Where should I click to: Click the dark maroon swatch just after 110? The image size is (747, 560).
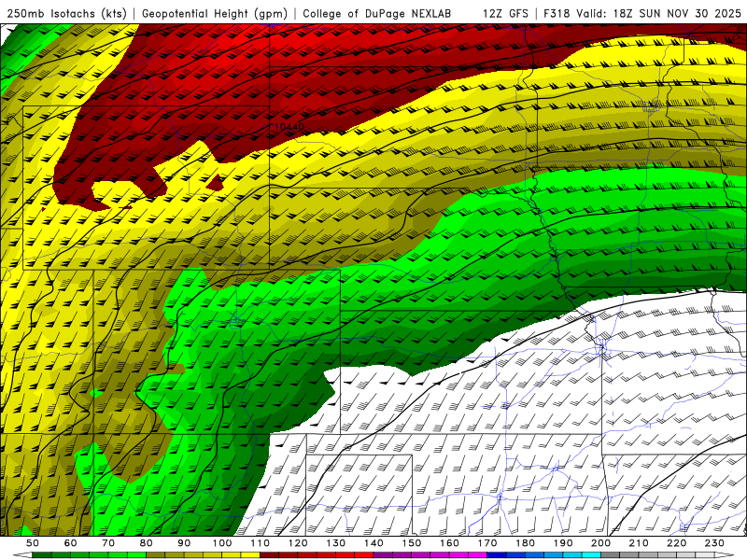pos(270,555)
